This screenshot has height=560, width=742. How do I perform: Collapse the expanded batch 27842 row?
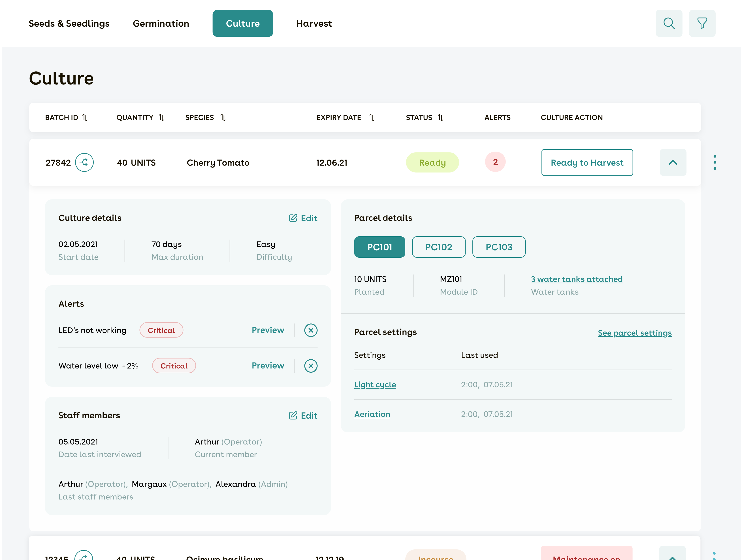coord(673,162)
